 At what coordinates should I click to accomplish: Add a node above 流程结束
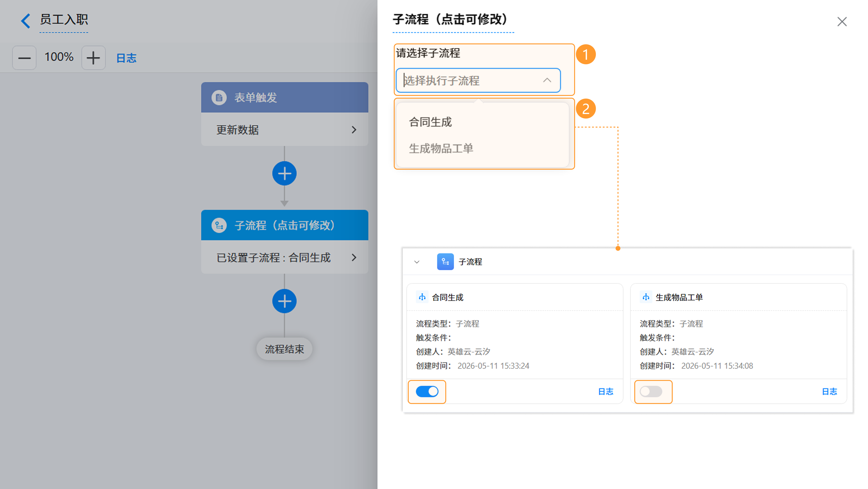click(284, 301)
